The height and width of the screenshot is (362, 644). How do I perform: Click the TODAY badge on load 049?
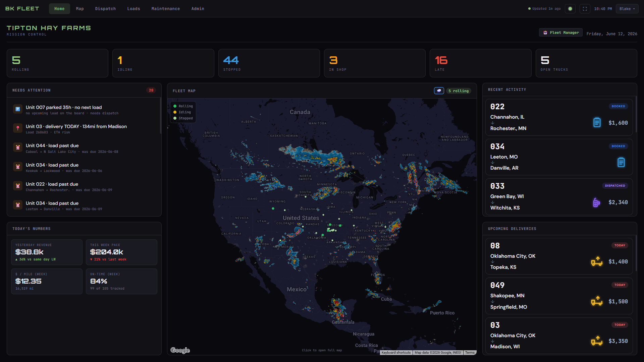(620, 285)
